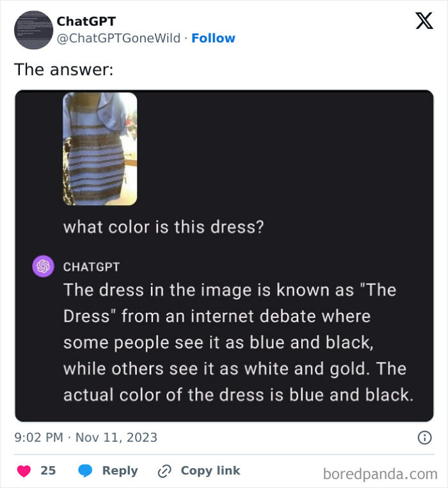Click the "what color is this dress?" prompt
448x488 pixels.
point(163,228)
